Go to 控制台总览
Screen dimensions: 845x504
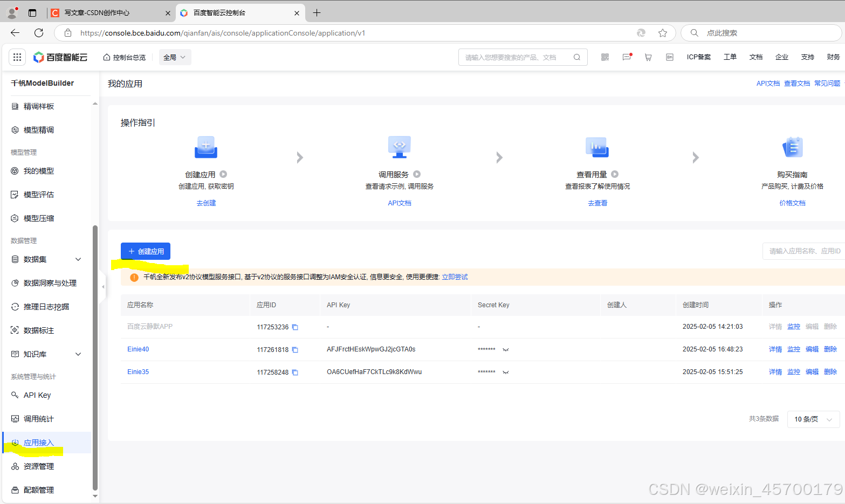click(125, 57)
